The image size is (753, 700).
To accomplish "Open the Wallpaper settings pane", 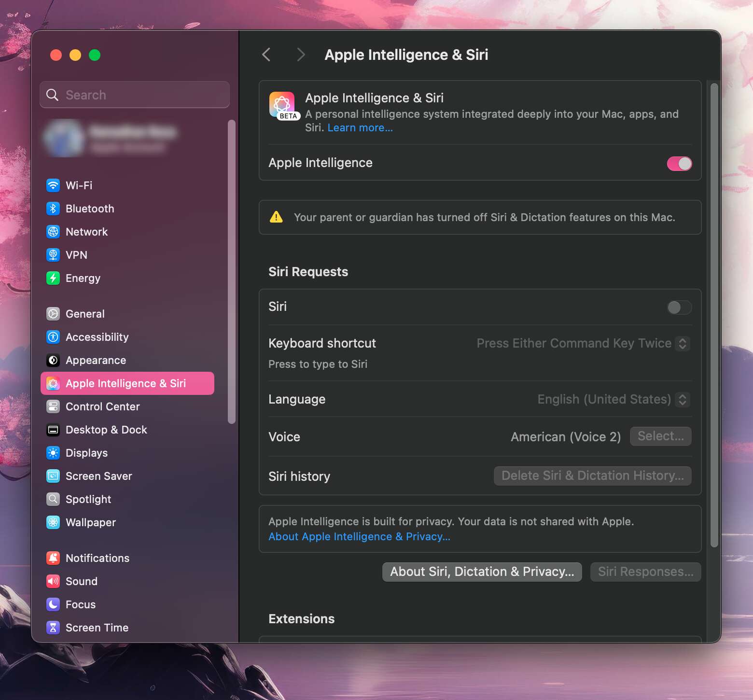I will tap(127, 522).
